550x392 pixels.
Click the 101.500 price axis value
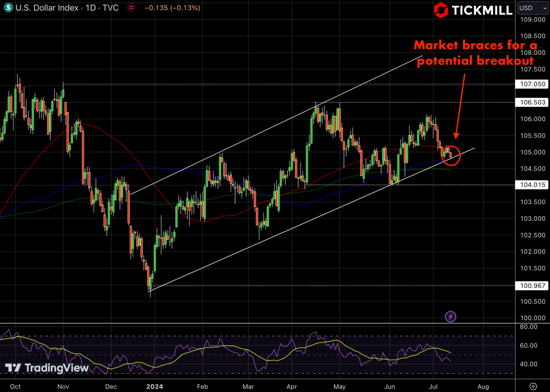pyautogui.click(x=532, y=268)
